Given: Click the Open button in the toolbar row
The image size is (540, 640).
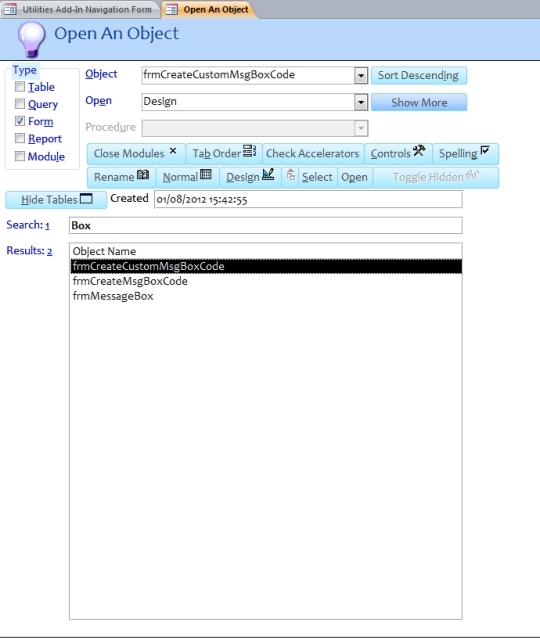Looking at the screenshot, I should (x=354, y=177).
